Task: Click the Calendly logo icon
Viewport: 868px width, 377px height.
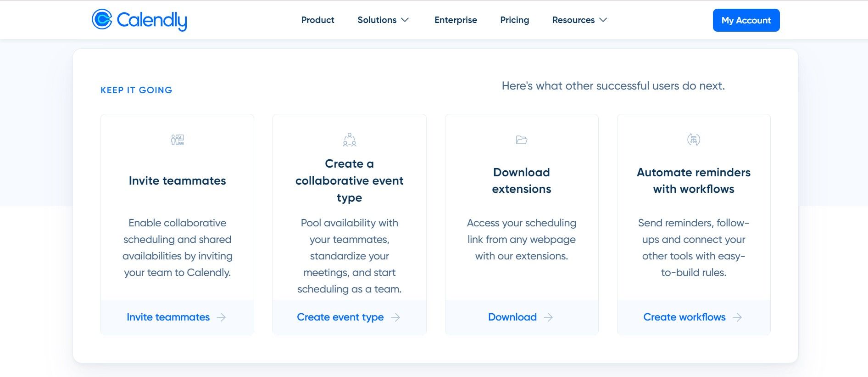Action: [102, 19]
